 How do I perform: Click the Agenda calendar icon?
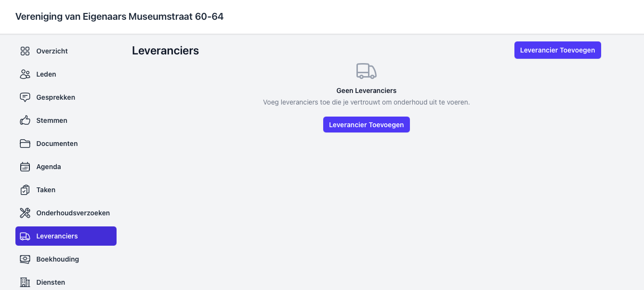[25, 167]
